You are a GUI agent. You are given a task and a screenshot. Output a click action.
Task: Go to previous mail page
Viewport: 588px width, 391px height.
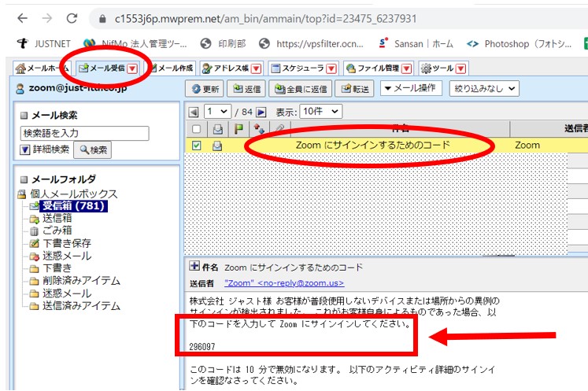[x=194, y=112]
